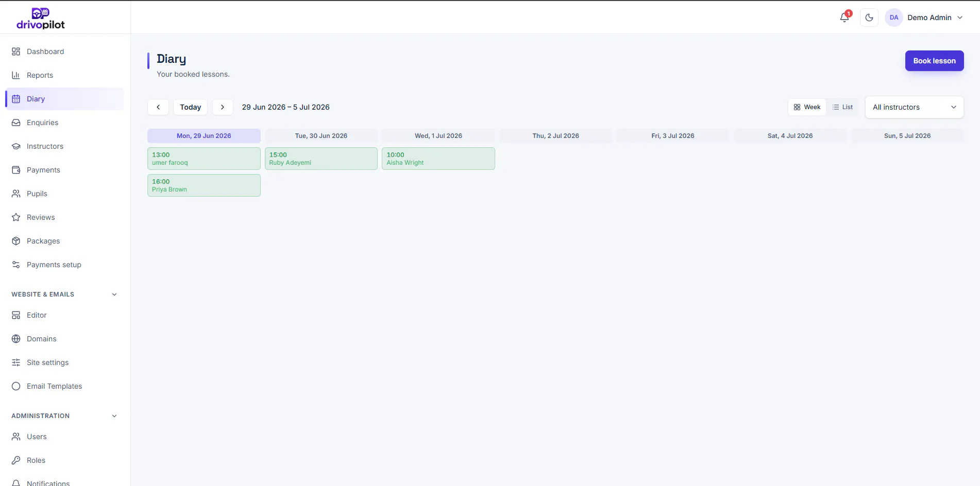Click the Email Templates circle icon
The image size is (980, 486).
pos(16,386)
